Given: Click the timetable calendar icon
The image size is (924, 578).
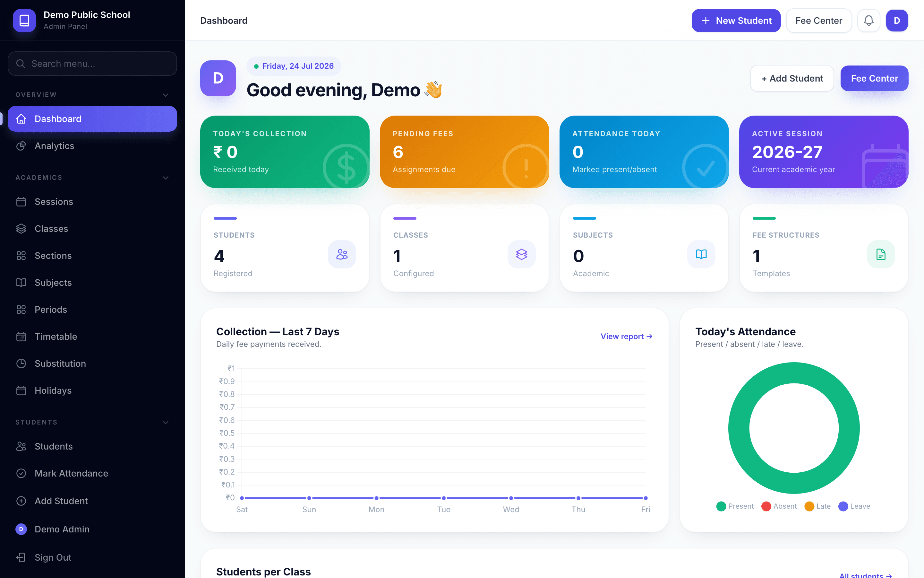Looking at the screenshot, I should pyautogui.click(x=21, y=337).
